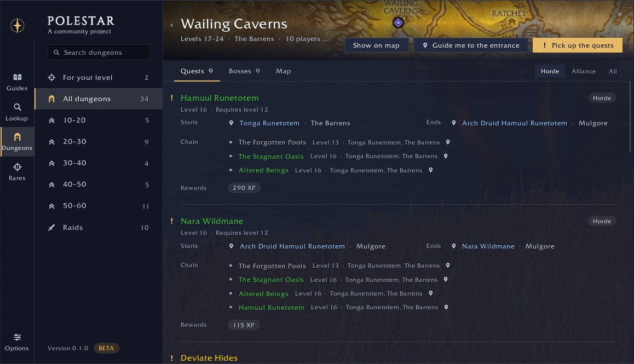This screenshot has height=364, width=634.
Task: Click pin after Hamuul Runetotem chain row
Action: (x=446, y=308)
